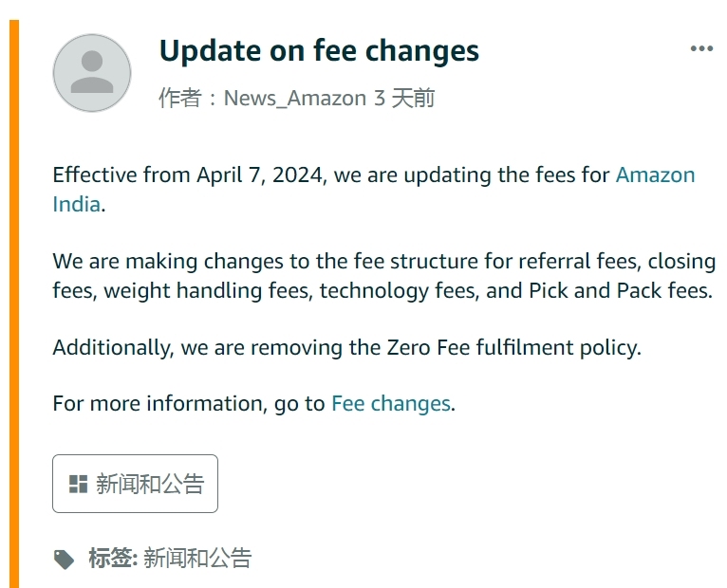Click the 'For more information, go to' text
This screenshot has height=588, width=727.
pos(189,404)
